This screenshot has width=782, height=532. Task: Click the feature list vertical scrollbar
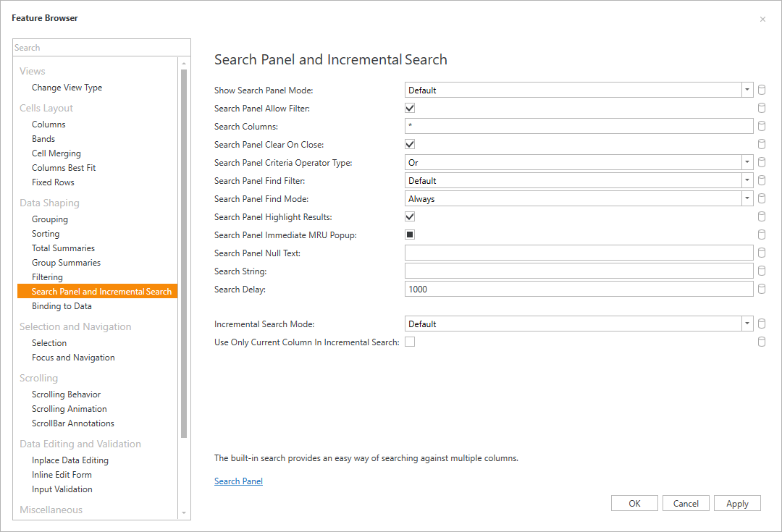[184, 253]
